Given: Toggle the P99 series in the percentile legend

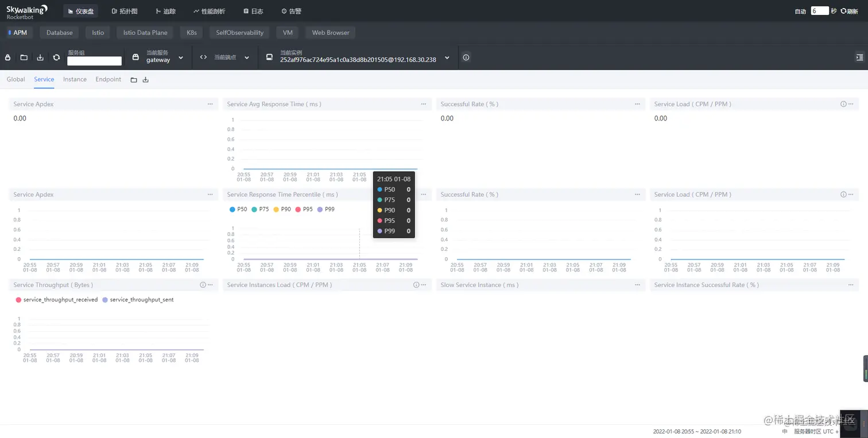Looking at the screenshot, I should 325,210.
